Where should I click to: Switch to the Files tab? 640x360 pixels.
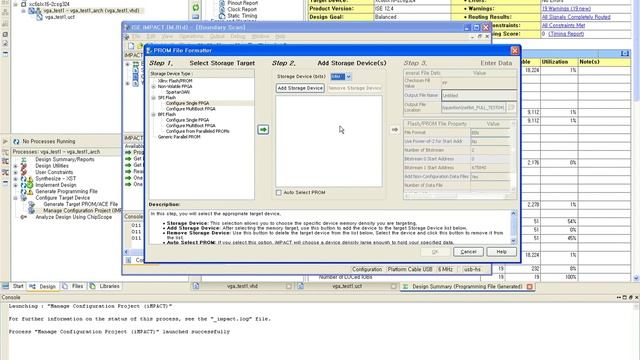(x=73, y=287)
